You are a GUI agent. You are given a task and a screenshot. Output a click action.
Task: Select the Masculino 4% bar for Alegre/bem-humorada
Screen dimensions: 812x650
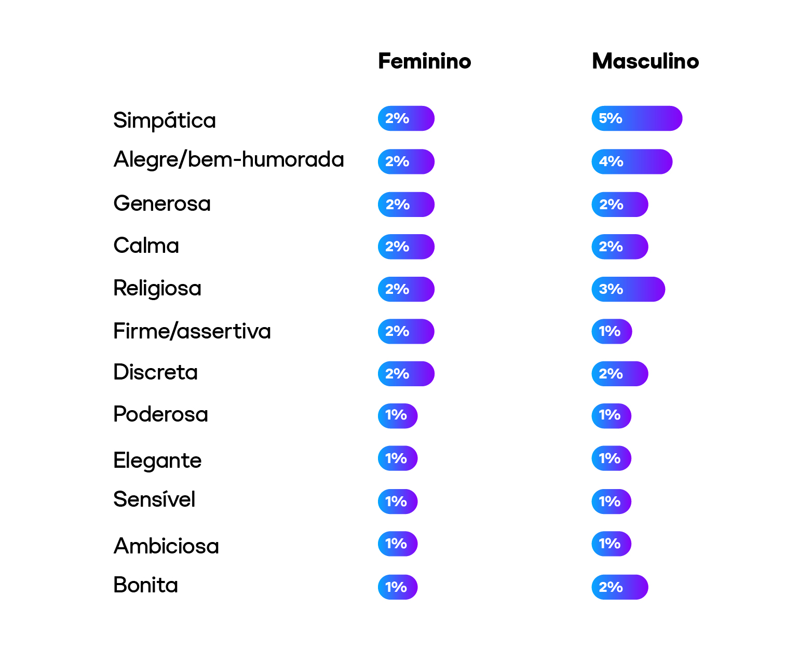[x=631, y=161]
